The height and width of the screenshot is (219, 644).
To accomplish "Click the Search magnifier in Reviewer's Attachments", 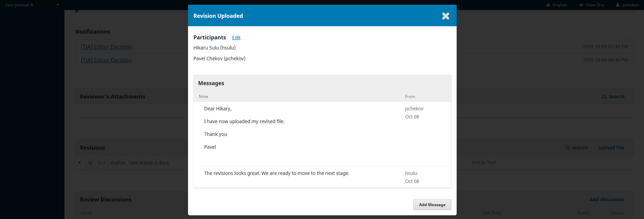I will (604, 97).
